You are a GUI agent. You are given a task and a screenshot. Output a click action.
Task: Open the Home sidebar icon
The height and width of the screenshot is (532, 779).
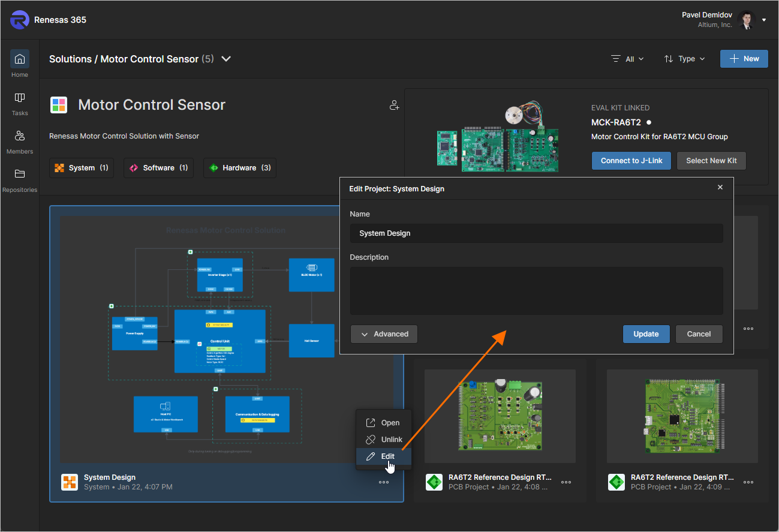pyautogui.click(x=20, y=59)
